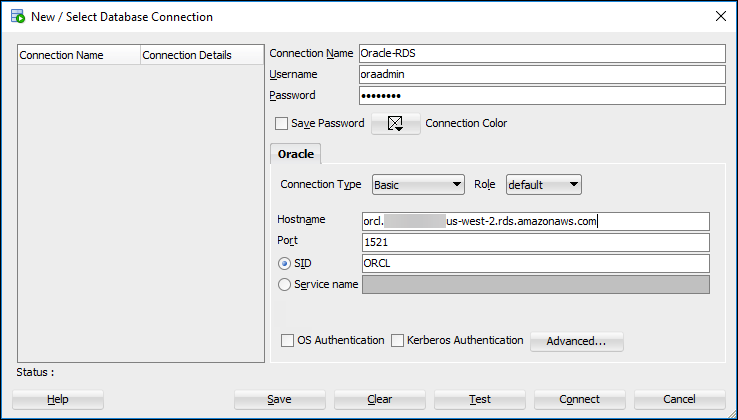Select the SID radio button

pyautogui.click(x=285, y=263)
